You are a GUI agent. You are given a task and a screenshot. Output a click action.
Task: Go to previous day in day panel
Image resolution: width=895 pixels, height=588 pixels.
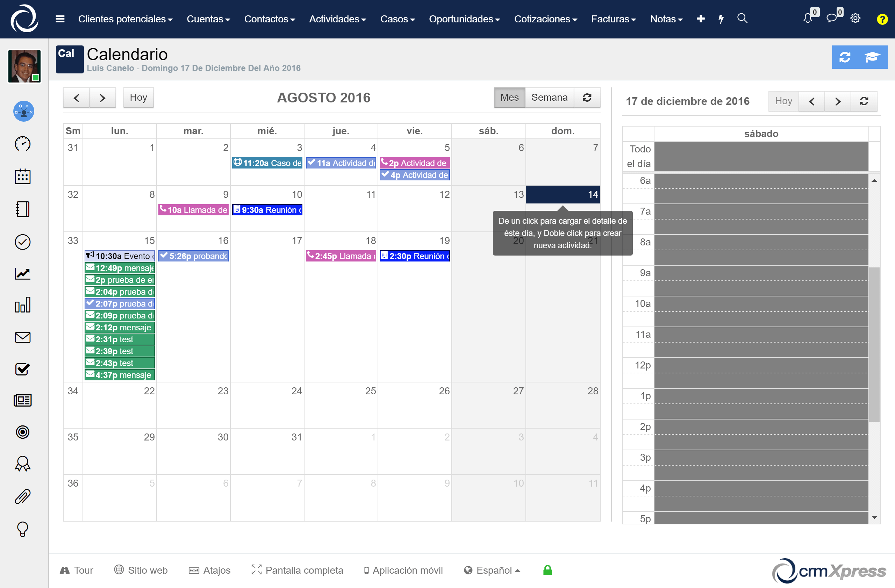(811, 101)
